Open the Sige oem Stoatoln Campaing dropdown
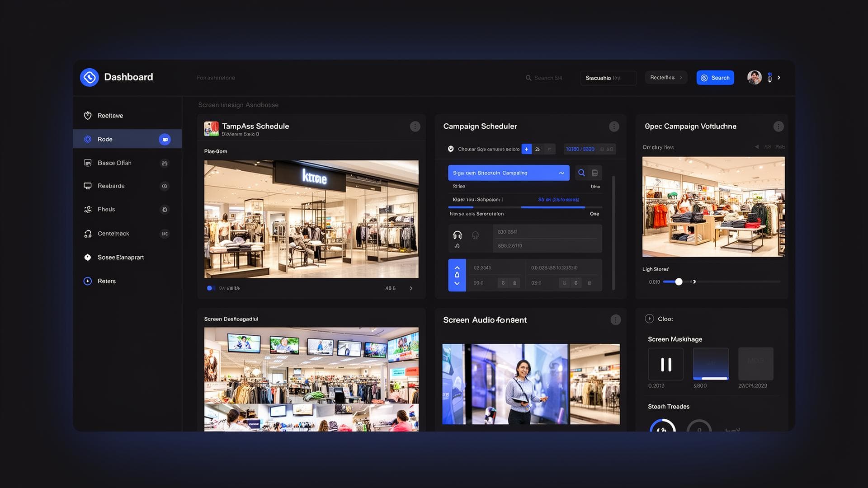Screen dimensions: 868x488 pyautogui.click(x=508, y=173)
